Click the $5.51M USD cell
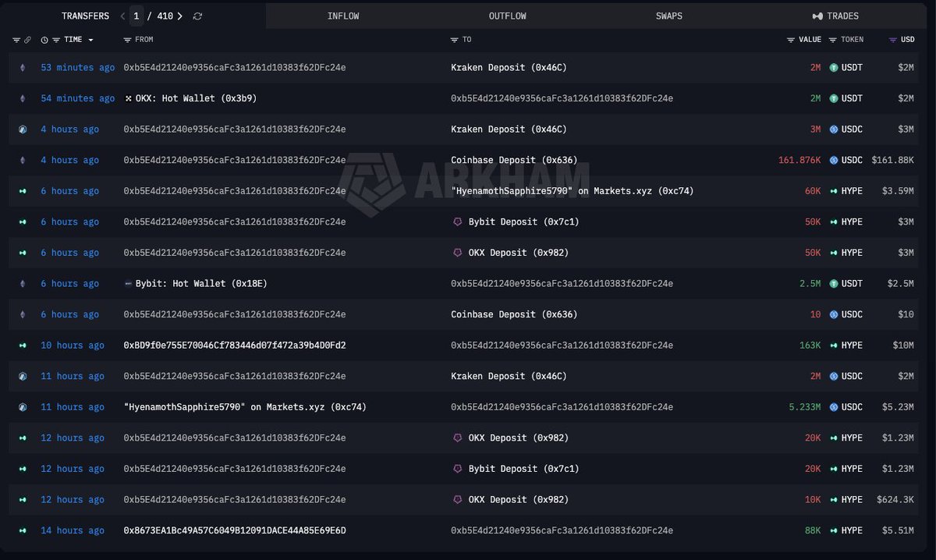This screenshot has height=560, width=936. tap(899, 531)
